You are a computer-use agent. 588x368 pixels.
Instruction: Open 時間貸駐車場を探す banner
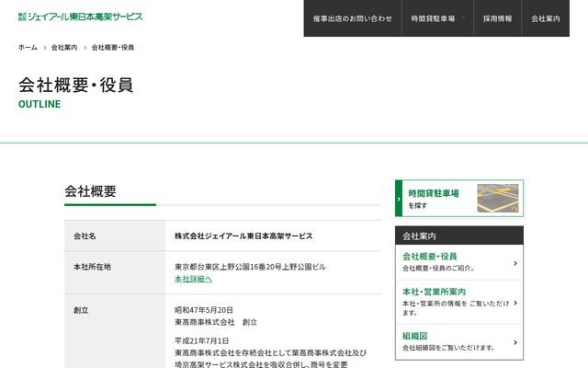coord(459,199)
